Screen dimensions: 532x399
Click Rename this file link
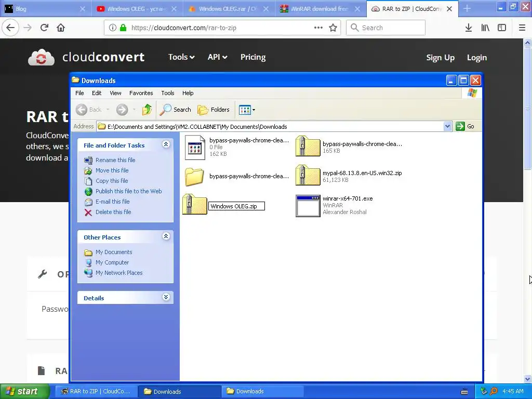(115, 160)
